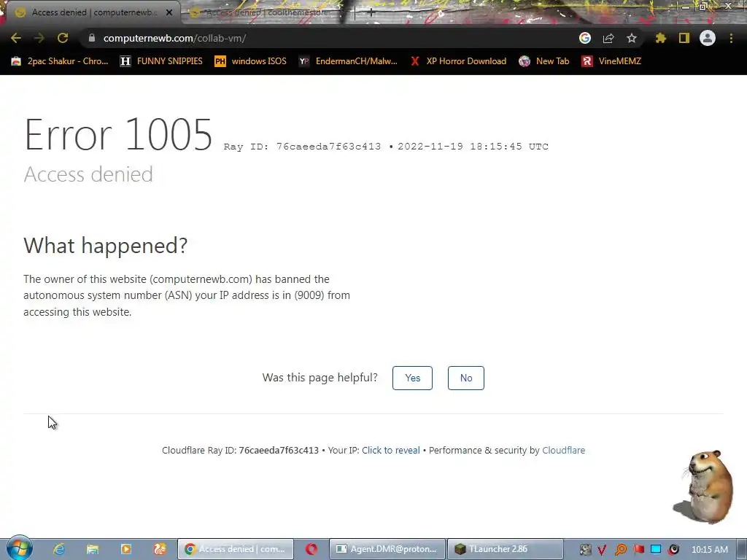Viewport: 747px width, 560px height.
Task: Select the Chrome Access denied taskbar button
Action: pos(236,549)
